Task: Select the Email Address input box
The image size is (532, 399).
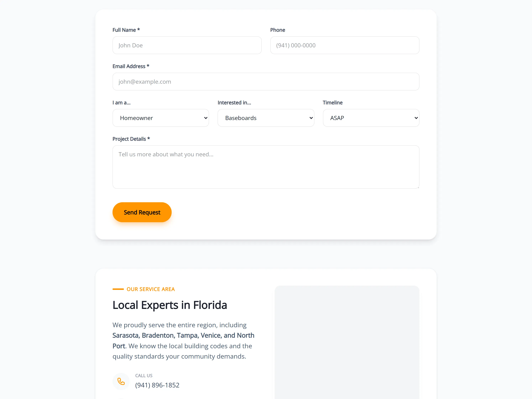Action: (266, 82)
